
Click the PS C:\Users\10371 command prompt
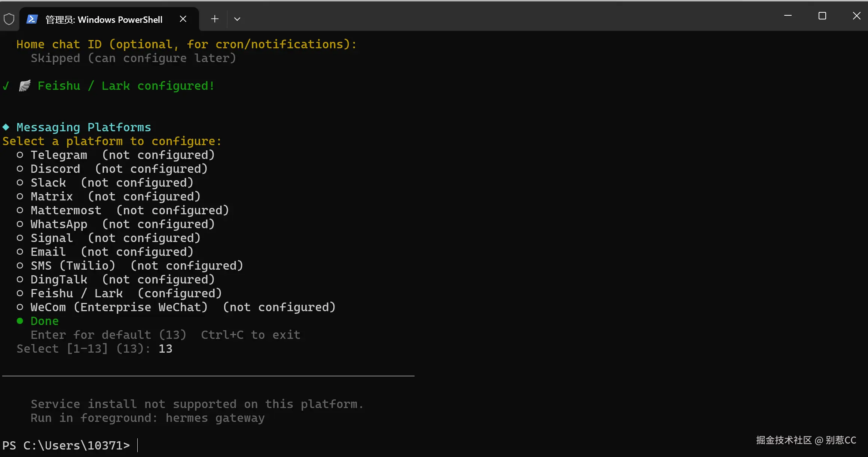coord(66,445)
